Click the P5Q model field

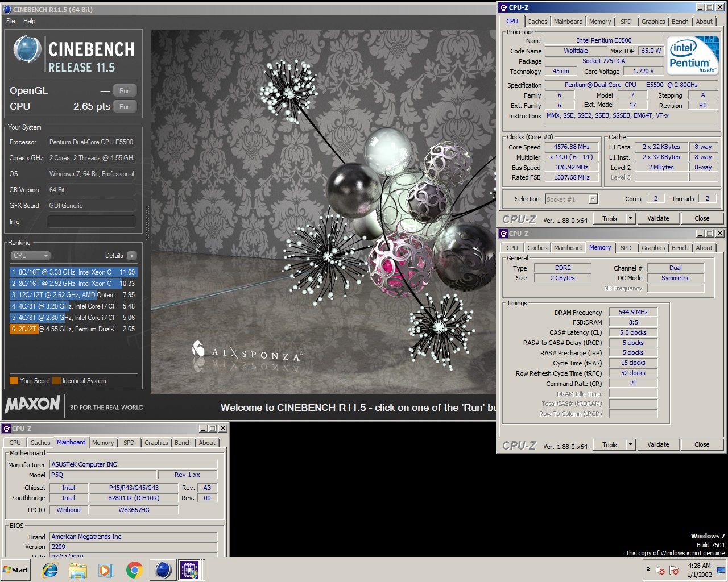tap(103, 475)
